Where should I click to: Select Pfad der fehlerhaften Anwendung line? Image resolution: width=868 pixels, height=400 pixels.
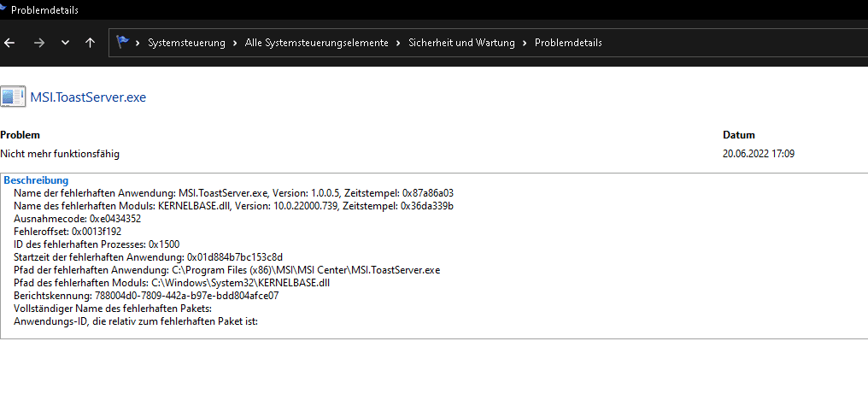(227, 270)
